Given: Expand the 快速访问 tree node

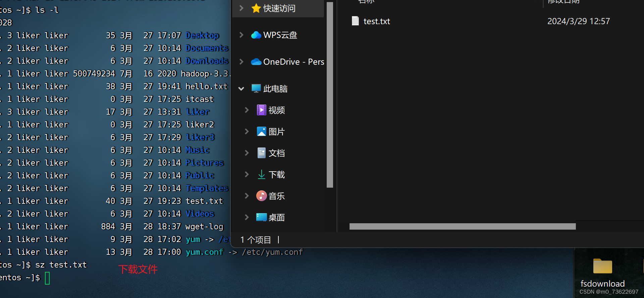Looking at the screenshot, I should tap(241, 8).
